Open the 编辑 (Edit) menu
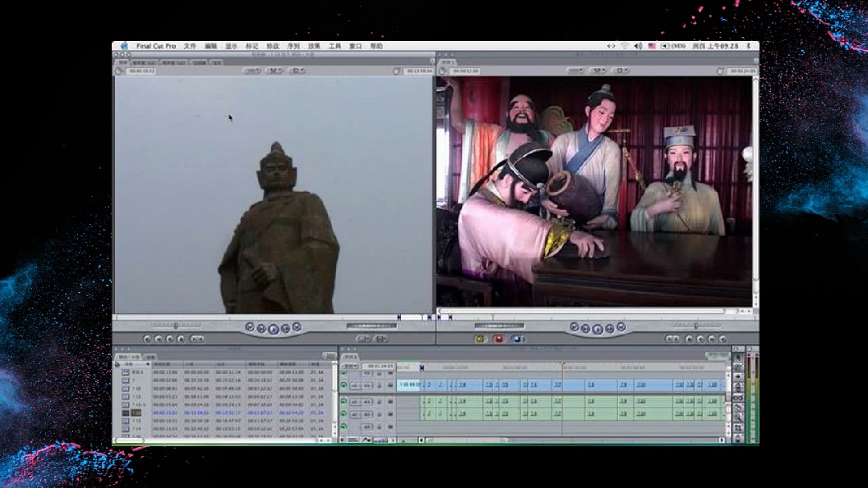 211,46
